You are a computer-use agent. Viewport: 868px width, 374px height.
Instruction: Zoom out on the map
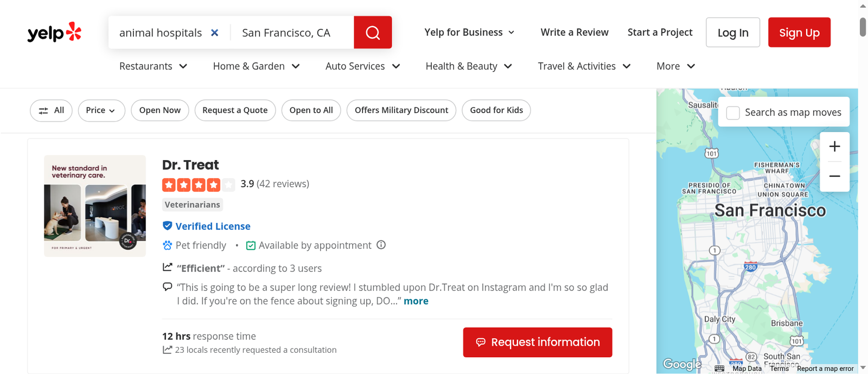click(x=835, y=176)
